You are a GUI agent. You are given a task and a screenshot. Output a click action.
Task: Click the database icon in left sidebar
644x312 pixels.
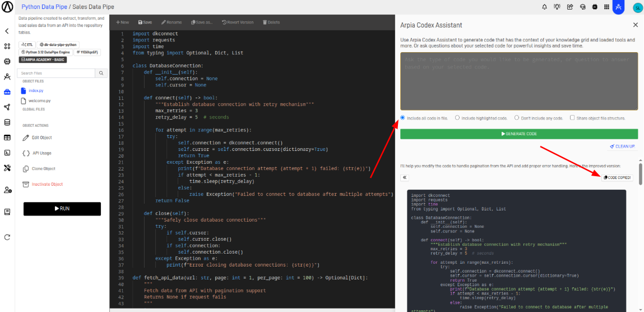point(7,122)
